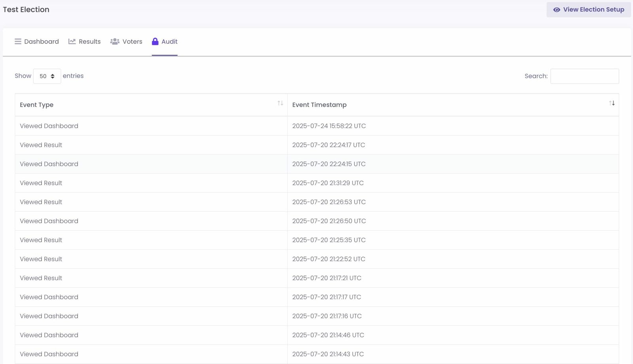The height and width of the screenshot is (364, 633).
Task: Click the eye icon in View Election Setup
Action: coord(556,10)
